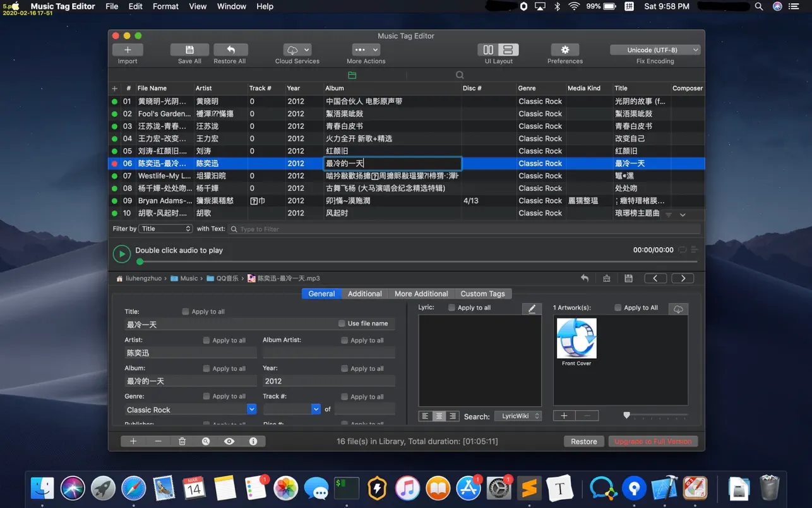Check Apply to all for Title

click(186, 311)
